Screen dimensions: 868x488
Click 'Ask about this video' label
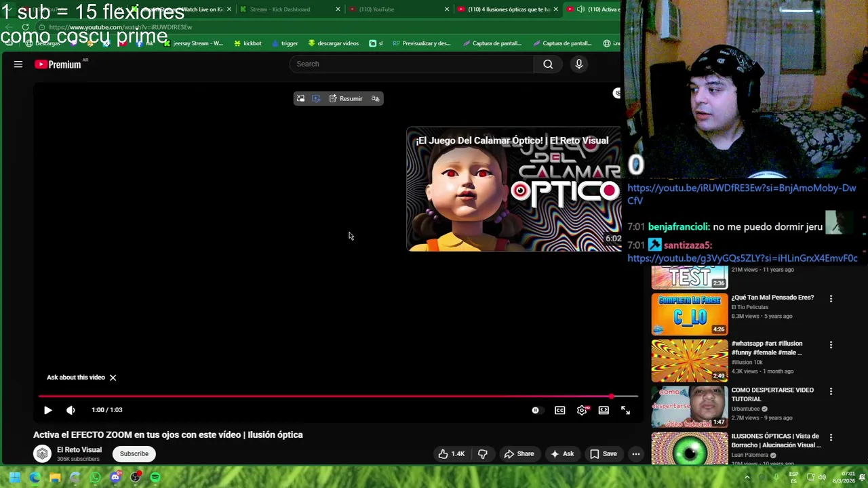click(x=76, y=378)
